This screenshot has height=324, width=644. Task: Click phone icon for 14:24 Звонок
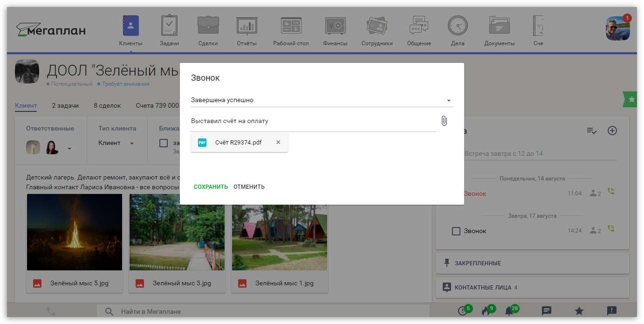pyautogui.click(x=611, y=228)
